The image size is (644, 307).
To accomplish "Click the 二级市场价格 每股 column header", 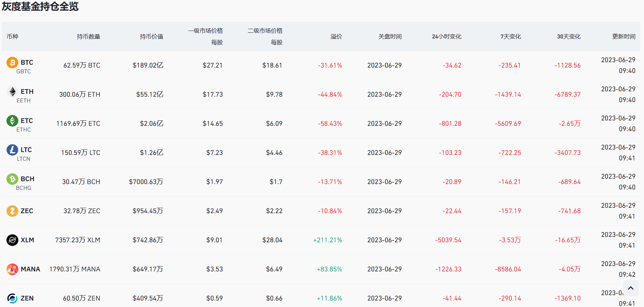I will coord(265,37).
